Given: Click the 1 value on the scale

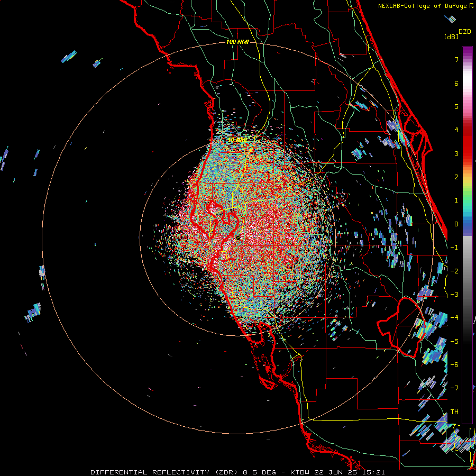Looking at the screenshot, I should pyautogui.click(x=456, y=200).
